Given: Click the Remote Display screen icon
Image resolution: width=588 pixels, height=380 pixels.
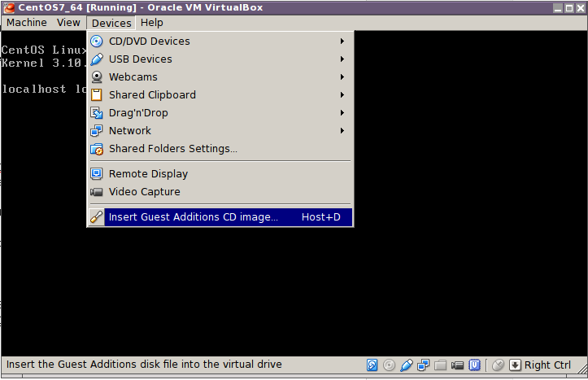Looking at the screenshot, I should [97, 173].
